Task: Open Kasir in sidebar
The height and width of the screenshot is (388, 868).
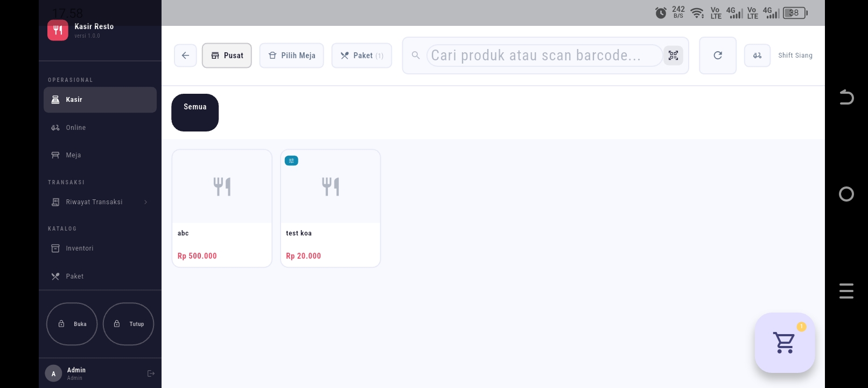Action: pos(100,100)
